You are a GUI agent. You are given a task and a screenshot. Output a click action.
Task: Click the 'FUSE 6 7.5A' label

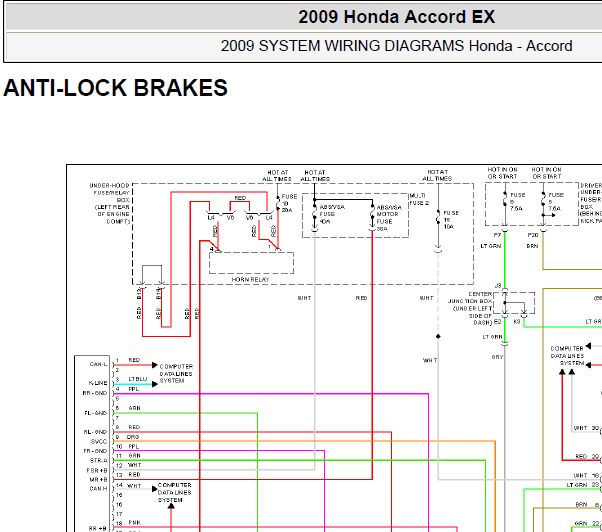coord(517,202)
